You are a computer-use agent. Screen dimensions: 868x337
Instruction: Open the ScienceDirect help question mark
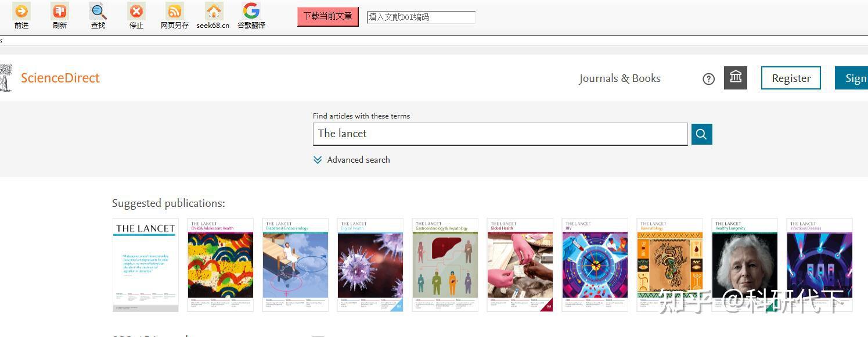point(708,78)
